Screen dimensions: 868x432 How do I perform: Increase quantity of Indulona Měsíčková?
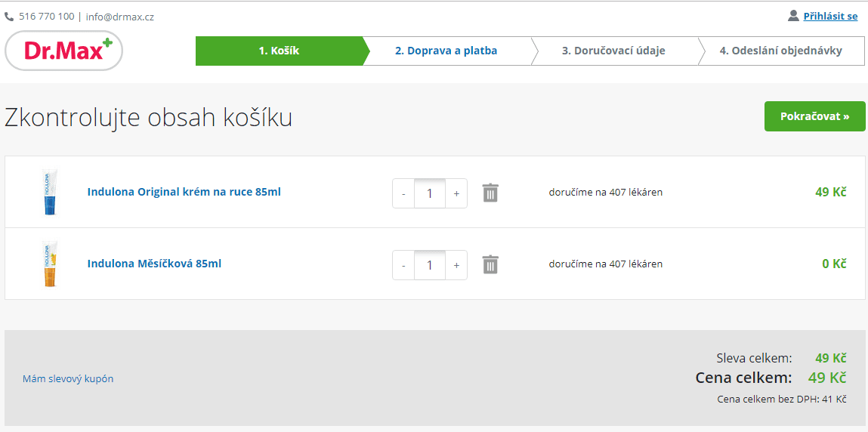coord(456,266)
